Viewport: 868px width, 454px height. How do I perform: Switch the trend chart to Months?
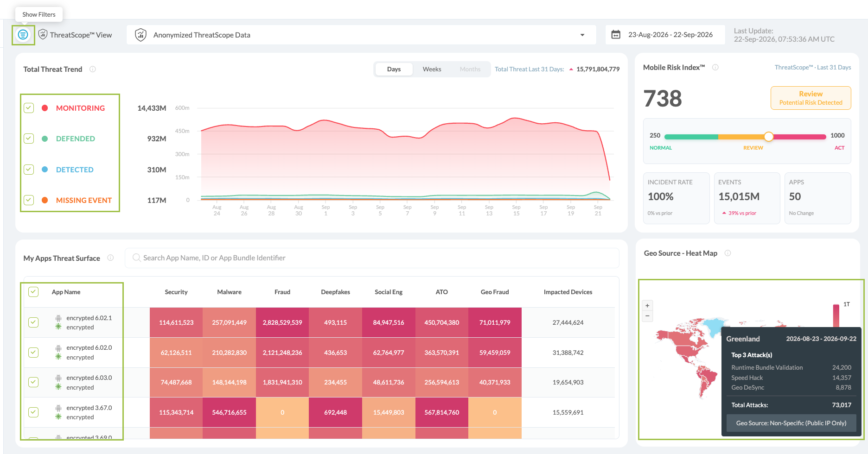click(470, 69)
